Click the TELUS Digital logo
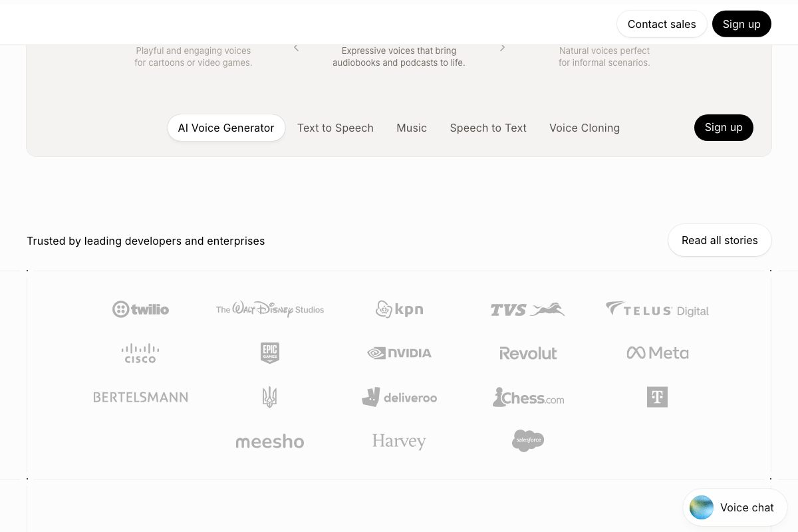Screen dimensions: 798x532 (x=657, y=309)
